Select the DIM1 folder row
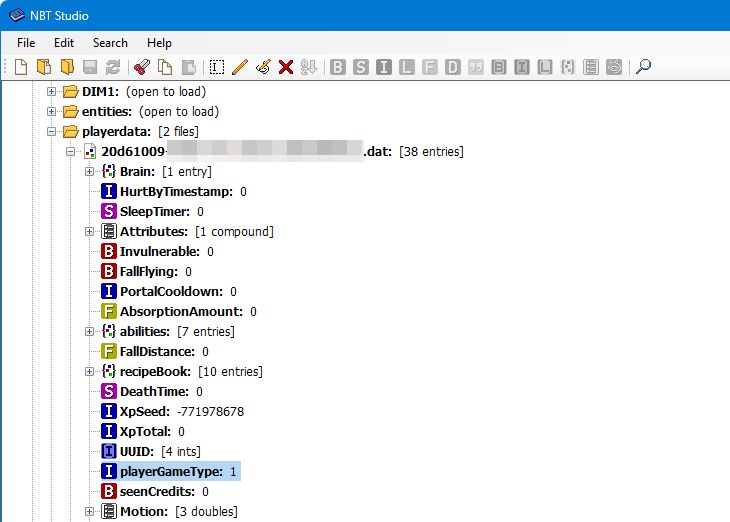The height and width of the screenshot is (522, 730). click(x=135, y=92)
